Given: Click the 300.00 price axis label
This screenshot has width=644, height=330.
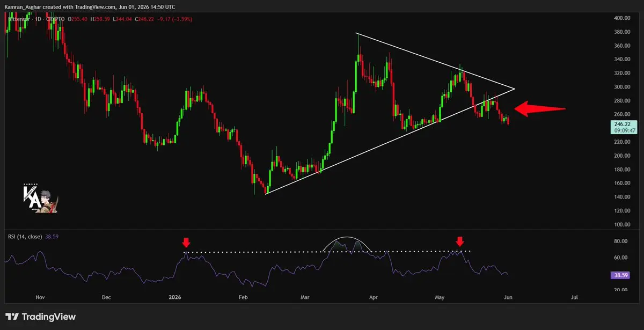Looking at the screenshot, I should [623, 87].
